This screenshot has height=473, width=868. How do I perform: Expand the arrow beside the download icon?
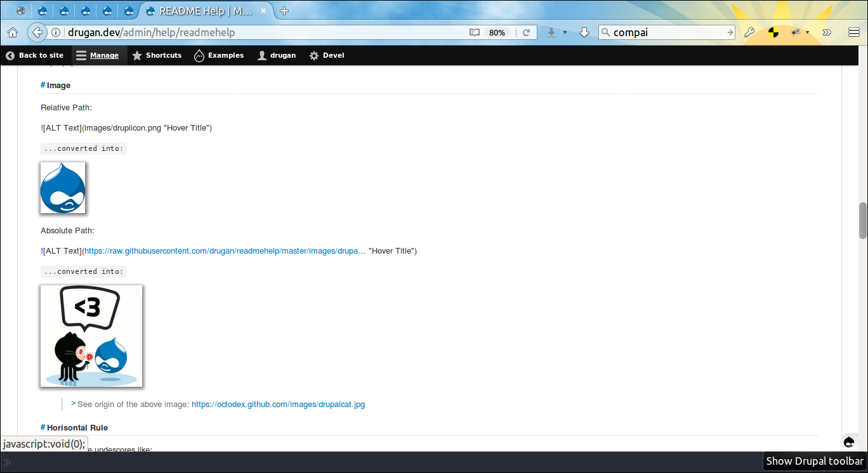[565, 32]
